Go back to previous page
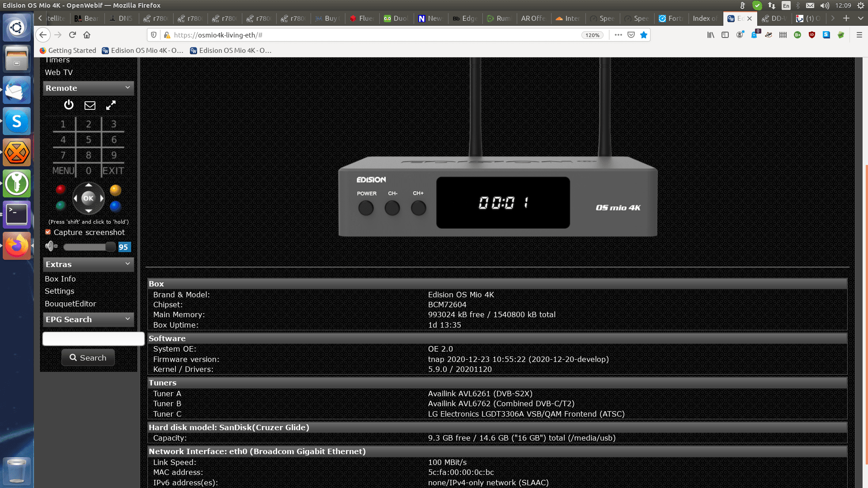This screenshot has width=868, height=488. tap(43, 35)
